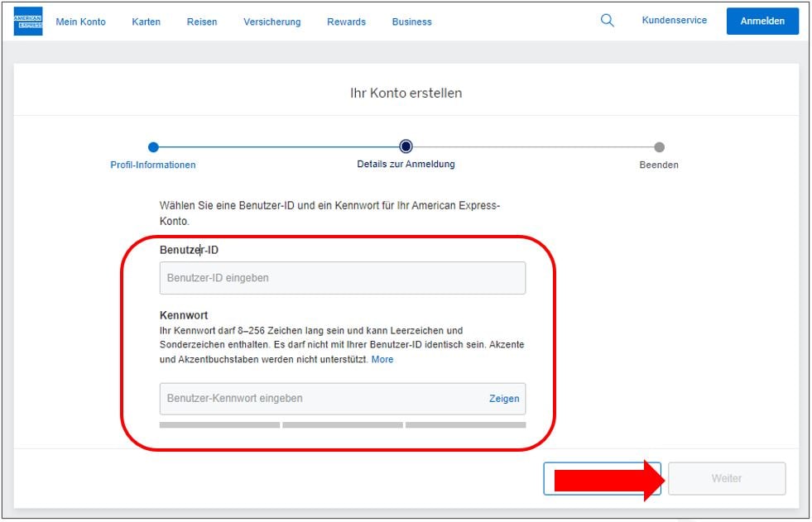Select Reisen in the navigation bar
The height and width of the screenshot is (522, 812).
[x=202, y=22]
